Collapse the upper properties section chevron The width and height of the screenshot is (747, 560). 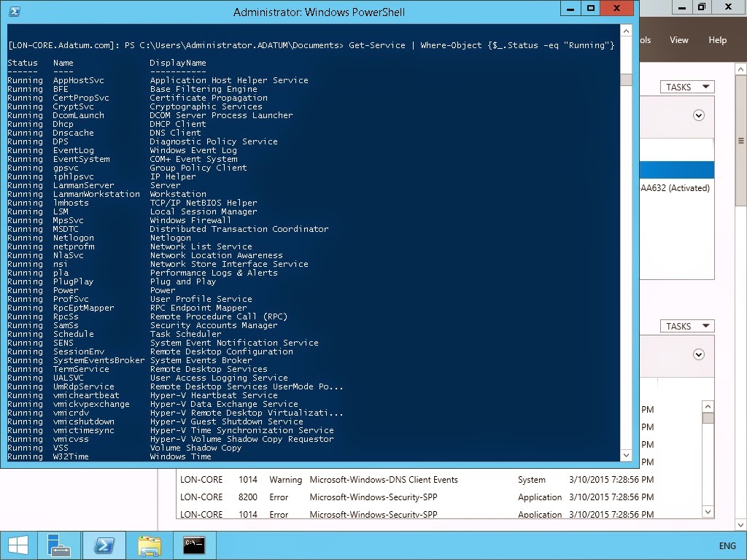(x=698, y=115)
